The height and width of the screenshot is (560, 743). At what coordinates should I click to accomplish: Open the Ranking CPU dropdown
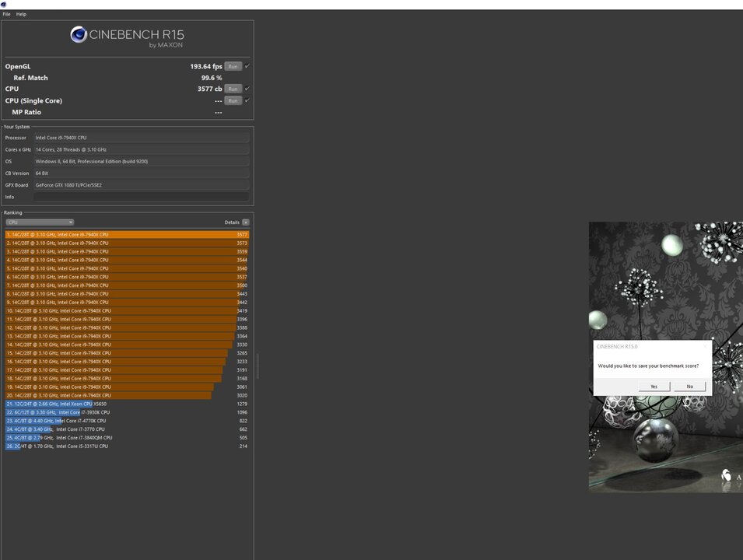click(x=40, y=222)
